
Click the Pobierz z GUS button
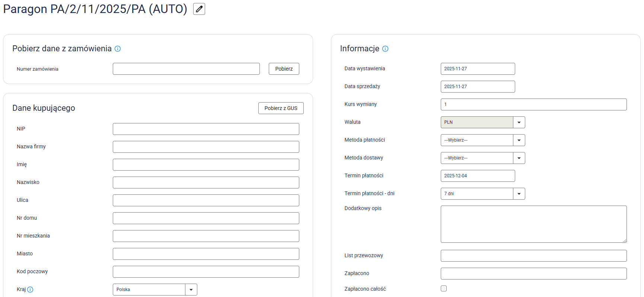point(281,108)
